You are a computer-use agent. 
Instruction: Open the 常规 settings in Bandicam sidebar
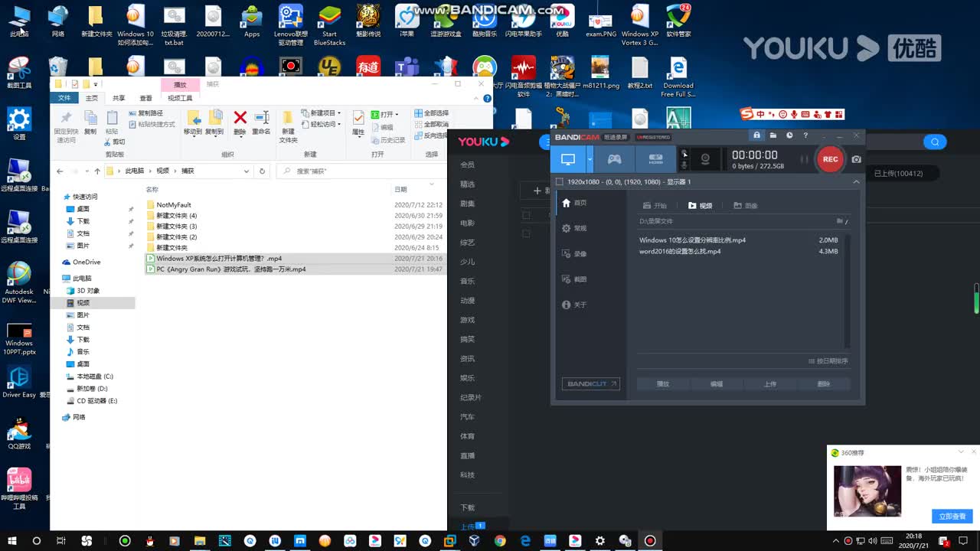coord(575,228)
